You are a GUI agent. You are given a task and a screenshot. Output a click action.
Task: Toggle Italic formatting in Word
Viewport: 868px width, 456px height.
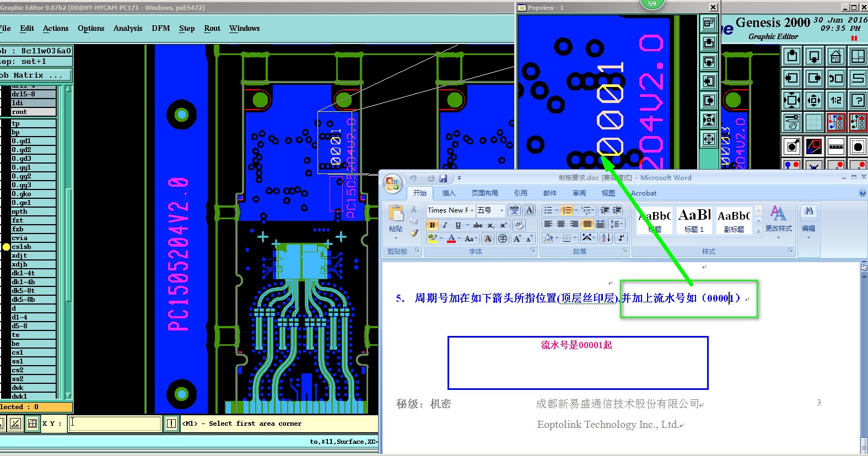pos(445,225)
